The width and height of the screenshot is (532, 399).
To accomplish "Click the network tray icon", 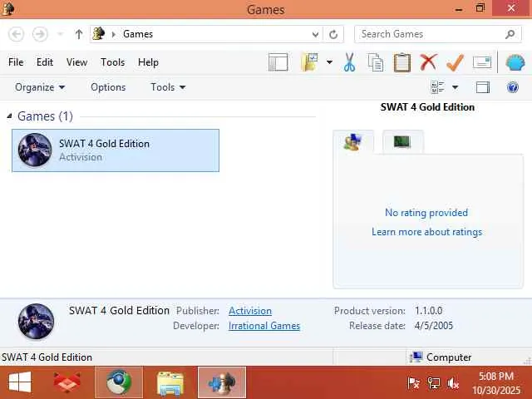I will tap(433, 383).
